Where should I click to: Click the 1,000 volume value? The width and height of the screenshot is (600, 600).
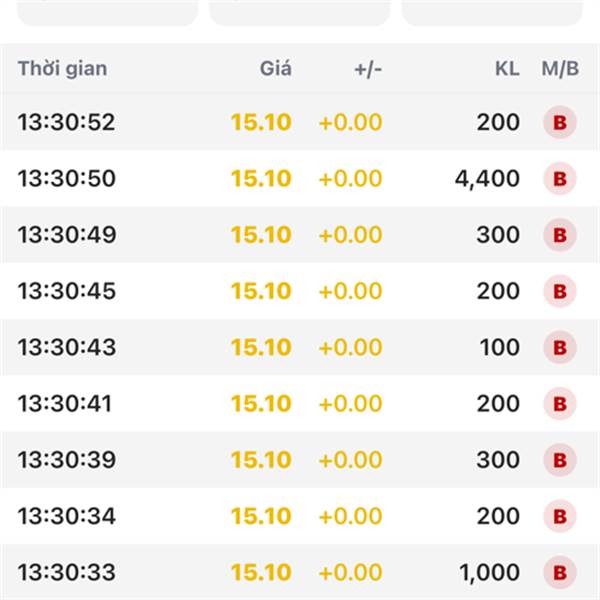click(x=490, y=573)
